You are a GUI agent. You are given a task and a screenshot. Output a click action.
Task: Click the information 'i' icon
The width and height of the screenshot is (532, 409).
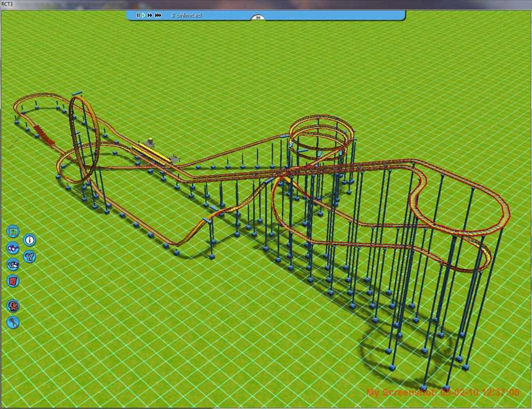pos(30,240)
